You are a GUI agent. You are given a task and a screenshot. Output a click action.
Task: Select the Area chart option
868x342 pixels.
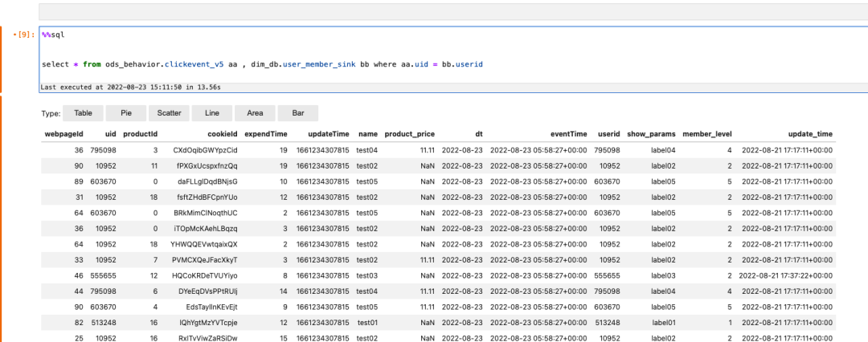coord(255,114)
